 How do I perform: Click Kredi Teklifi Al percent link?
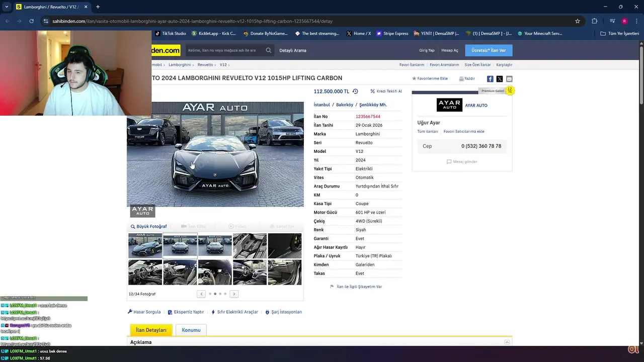point(386,92)
